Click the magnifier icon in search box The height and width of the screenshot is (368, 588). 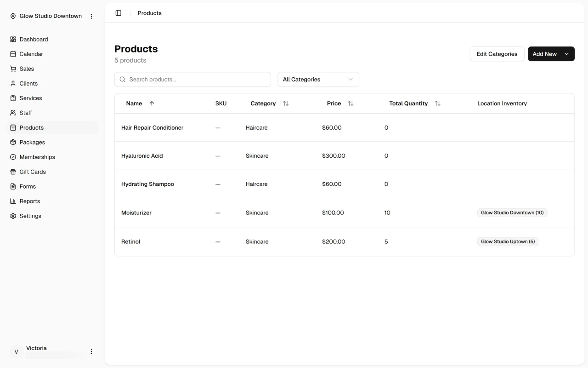point(123,80)
